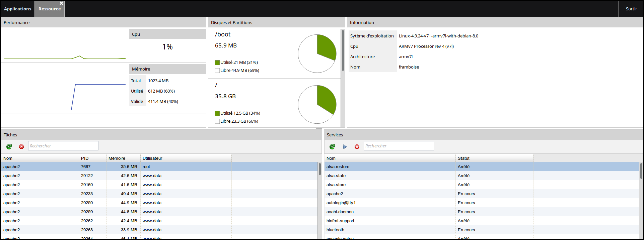This screenshot has height=240, width=644.
Task: Focus the Rechercher field in Services
Action: [x=399, y=146]
